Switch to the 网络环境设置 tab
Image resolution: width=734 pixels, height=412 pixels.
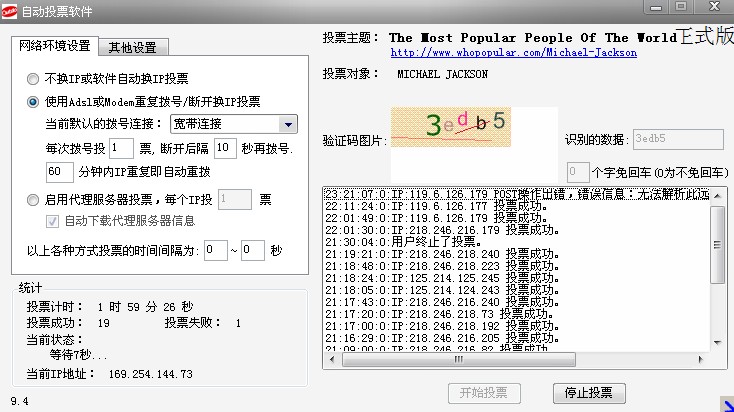[x=57, y=46]
